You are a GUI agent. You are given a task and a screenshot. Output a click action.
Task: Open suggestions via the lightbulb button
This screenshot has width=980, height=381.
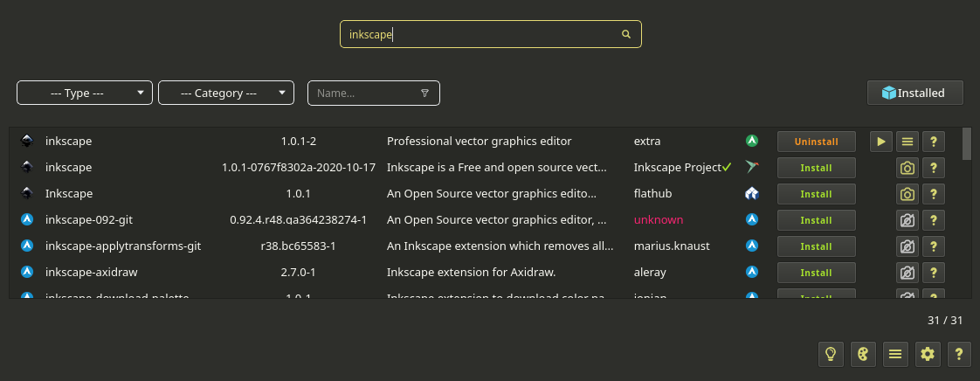coord(831,354)
